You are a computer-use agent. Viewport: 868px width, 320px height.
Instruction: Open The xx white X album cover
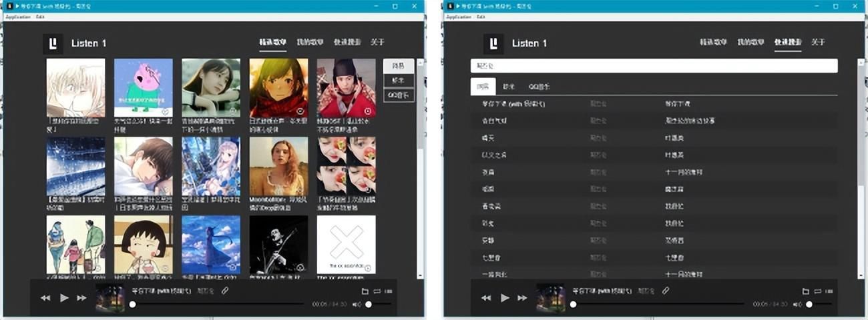click(x=346, y=245)
